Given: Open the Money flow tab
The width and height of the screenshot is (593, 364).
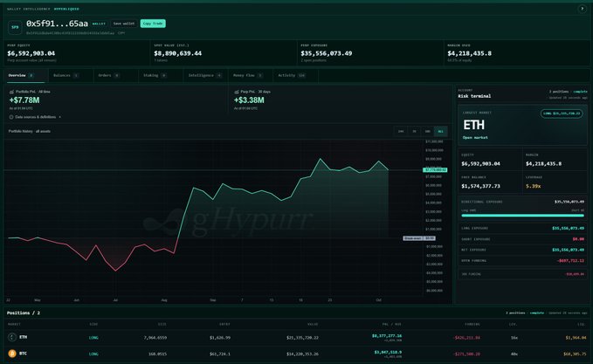Looking at the screenshot, I should pos(251,76).
